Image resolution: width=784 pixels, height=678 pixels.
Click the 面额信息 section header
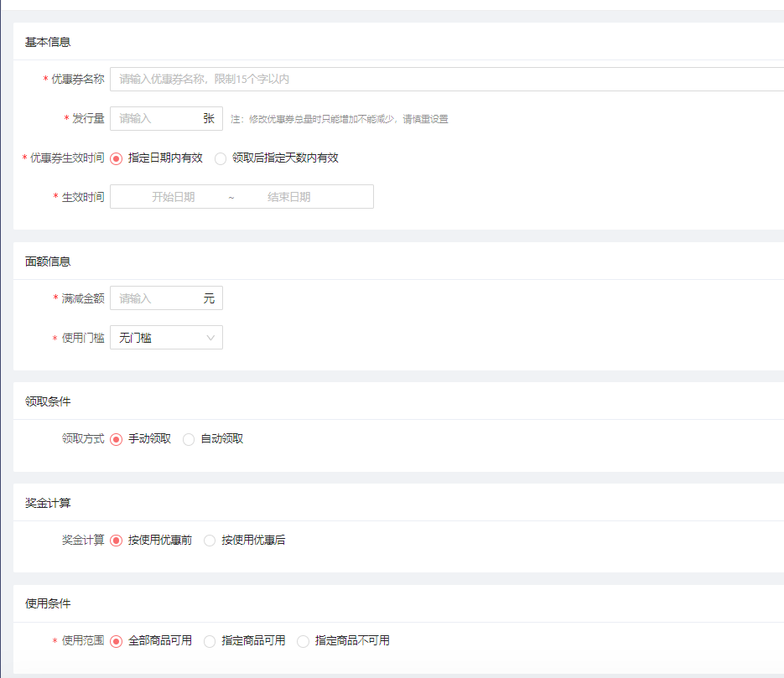click(48, 261)
